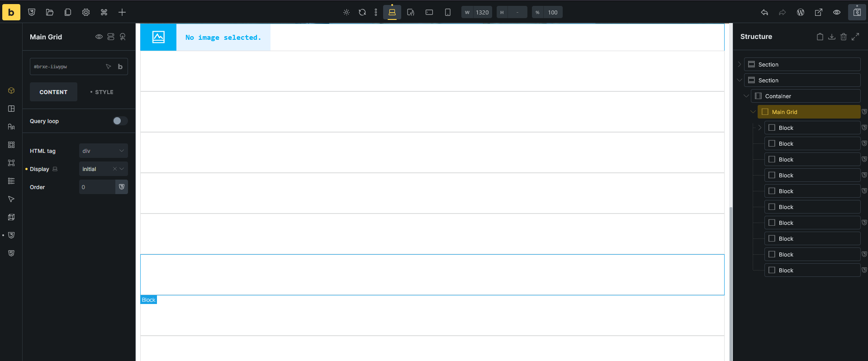Open the pages icon in top toolbar
Viewport: 868px width, 361px height.
(68, 12)
